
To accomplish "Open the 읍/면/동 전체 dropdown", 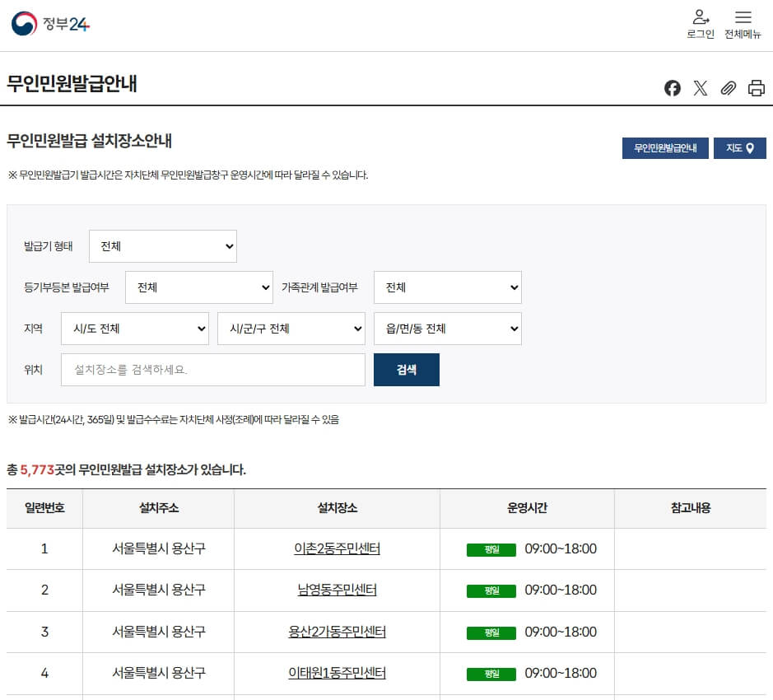I will [x=447, y=328].
